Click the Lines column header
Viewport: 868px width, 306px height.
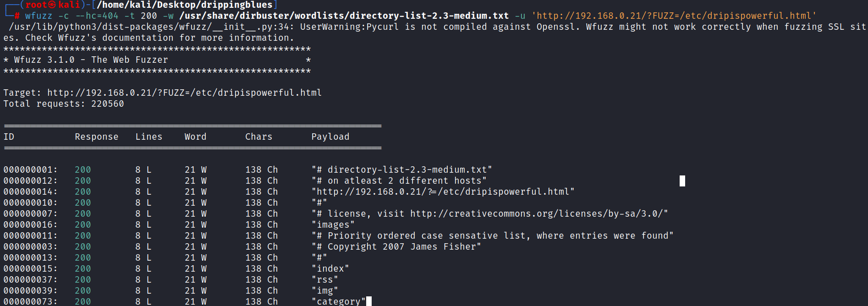pyautogui.click(x=149, y=137)
